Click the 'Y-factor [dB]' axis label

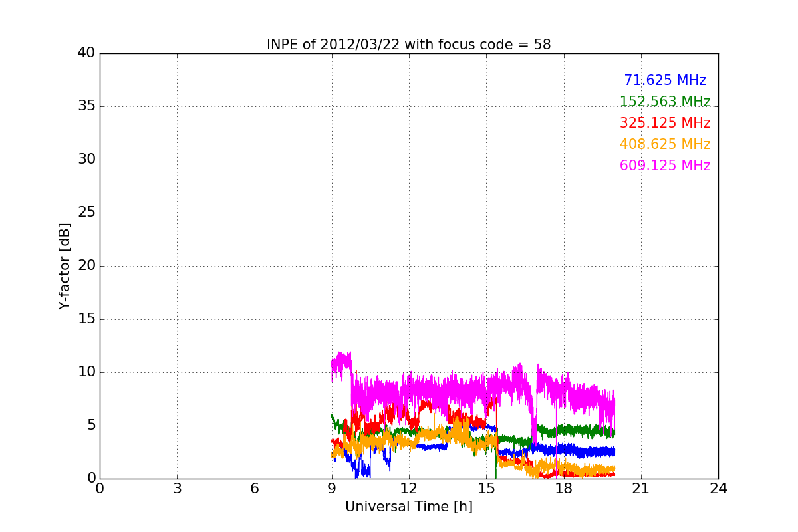(x=65, y=266)
